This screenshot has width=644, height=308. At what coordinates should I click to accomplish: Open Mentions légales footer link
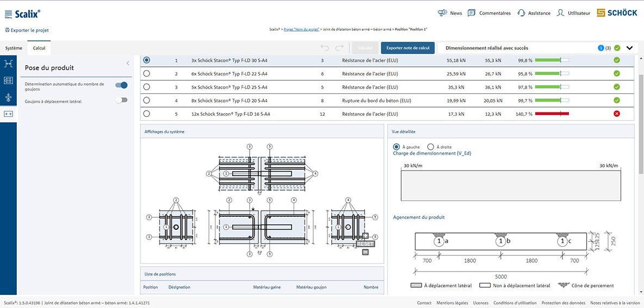(452, 303)
